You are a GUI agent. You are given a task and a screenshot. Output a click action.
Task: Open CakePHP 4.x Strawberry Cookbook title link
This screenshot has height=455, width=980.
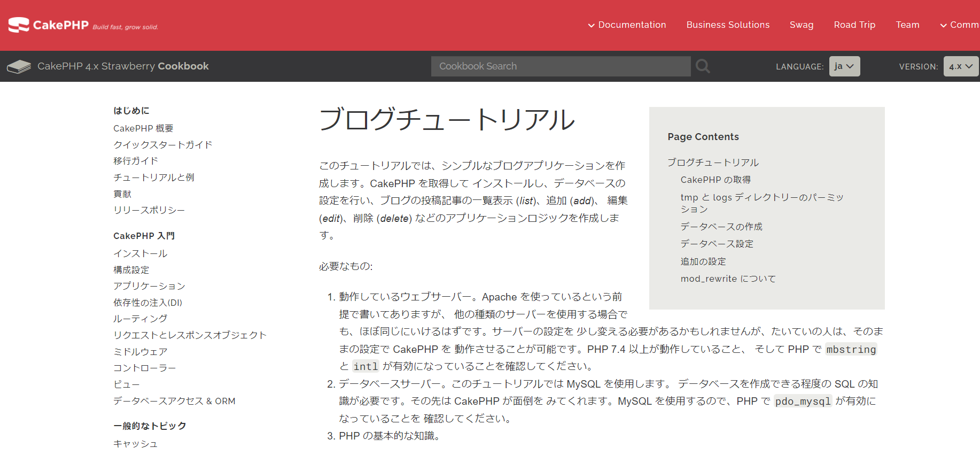[123, 66]
